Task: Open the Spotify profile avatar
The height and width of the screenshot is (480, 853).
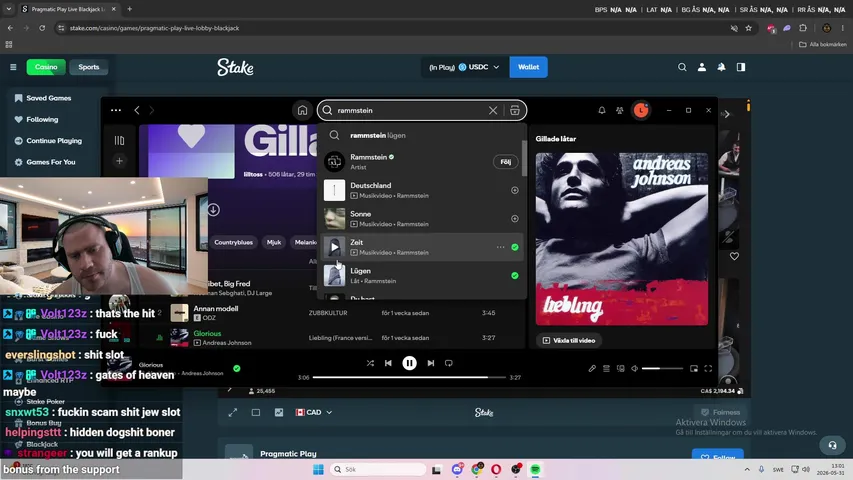Action: [641, 110]
